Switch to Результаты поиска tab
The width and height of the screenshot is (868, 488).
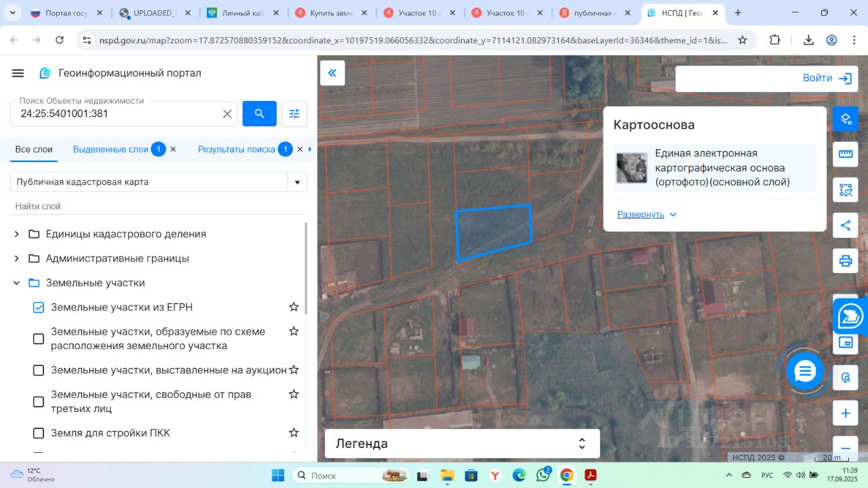[236, 149]
